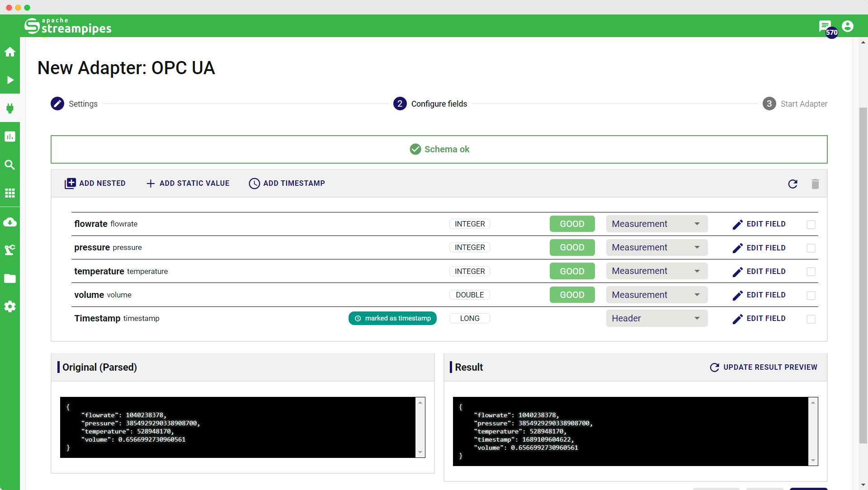868x490 pixels.
Task: Open the dashboard chart icon in sidebar
Action: [x=10, y=137]
